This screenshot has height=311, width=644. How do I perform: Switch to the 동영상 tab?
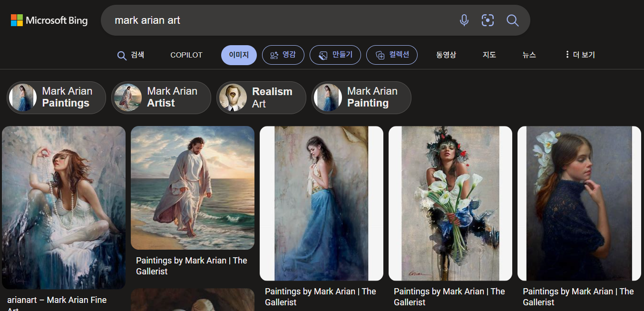[x=446, y=55]
